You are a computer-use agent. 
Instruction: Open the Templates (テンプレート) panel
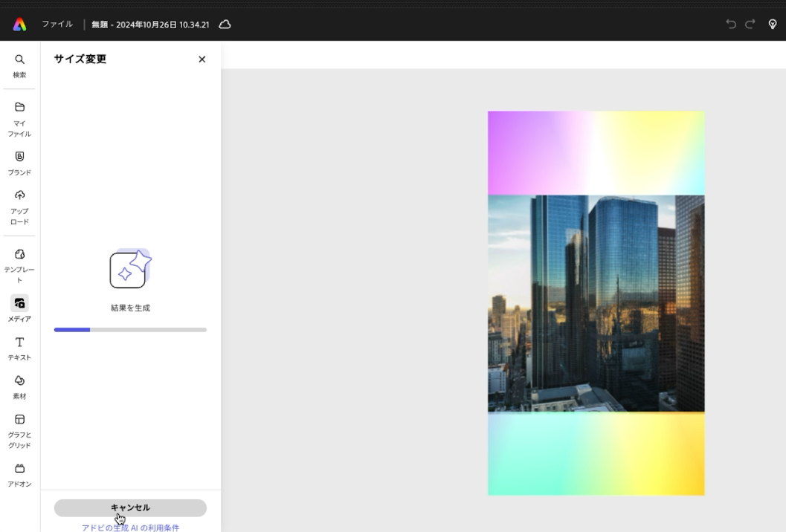click(x=19, y=265)
